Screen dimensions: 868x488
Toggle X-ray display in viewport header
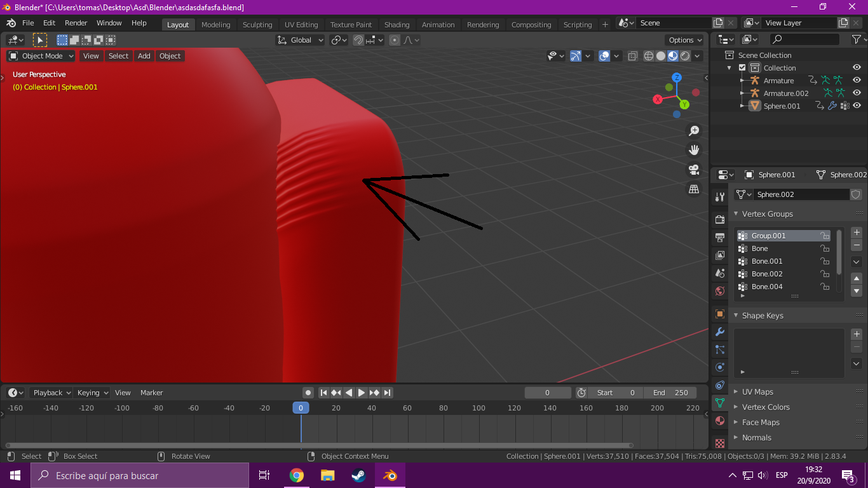click(633, 56)
